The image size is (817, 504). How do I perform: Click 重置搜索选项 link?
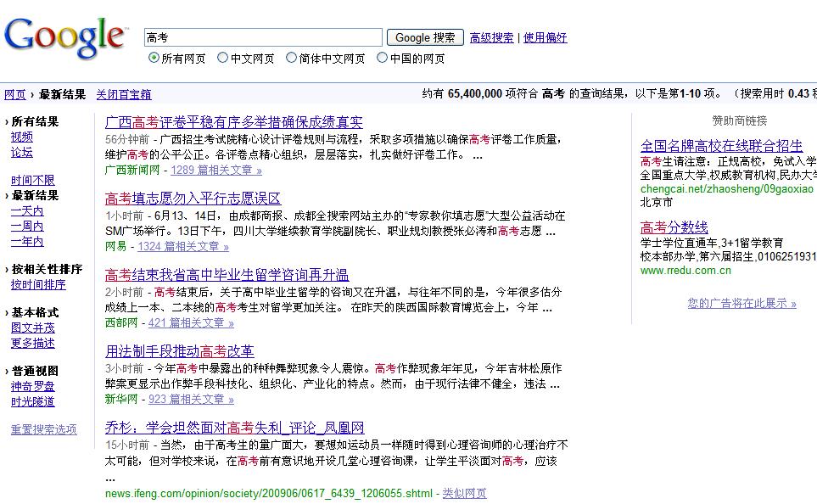click(44, 429)
